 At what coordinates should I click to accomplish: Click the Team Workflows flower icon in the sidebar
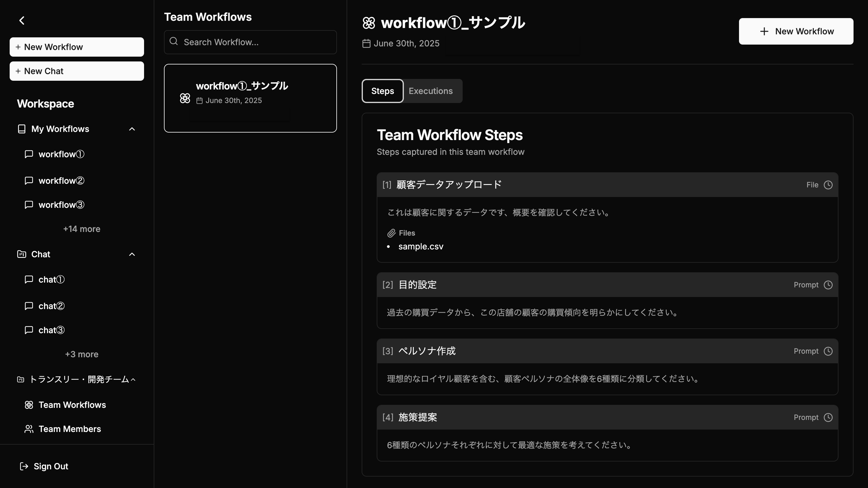coord(29,405)
